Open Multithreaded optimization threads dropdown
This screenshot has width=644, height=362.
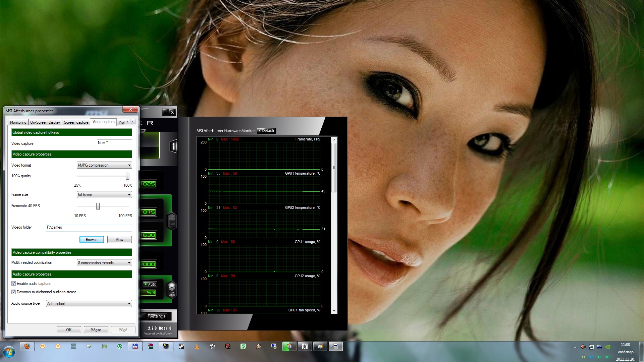click(x=104, y=263)
